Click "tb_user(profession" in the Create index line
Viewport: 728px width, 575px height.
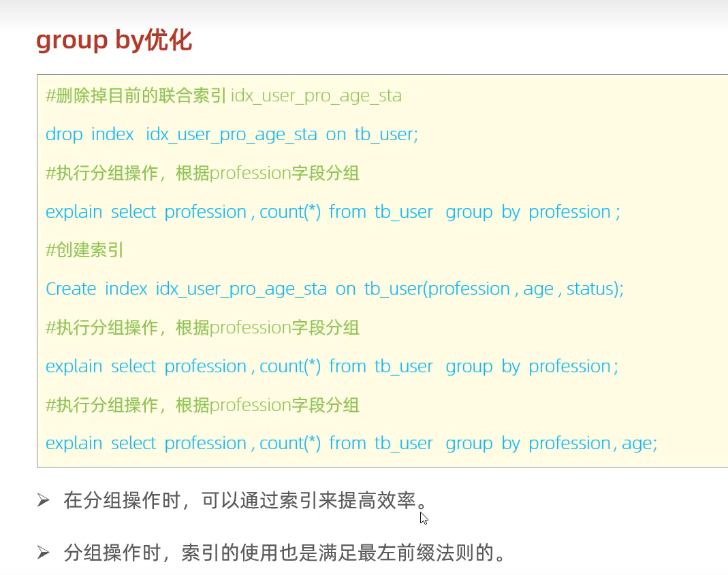pyautogui.click(x=437, y=289)
